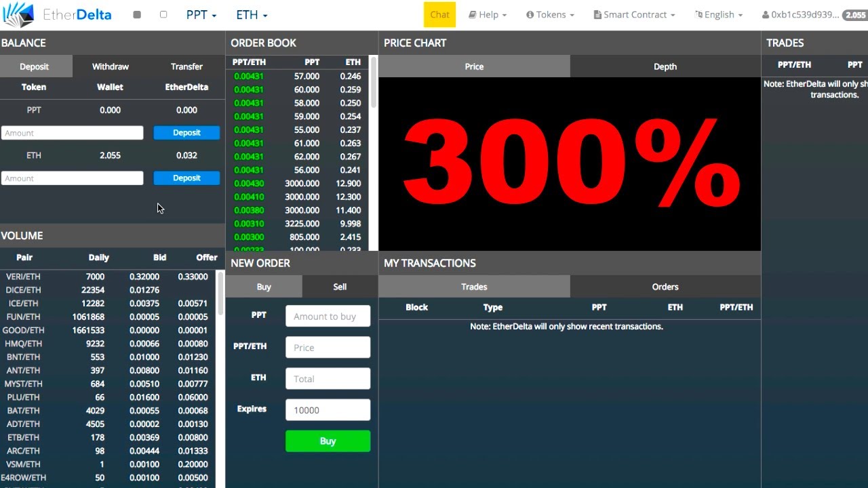Viewport: 868px width, 488px height.
Task: Select the FUN/ETH pair
Action: (x=108, y=317)
